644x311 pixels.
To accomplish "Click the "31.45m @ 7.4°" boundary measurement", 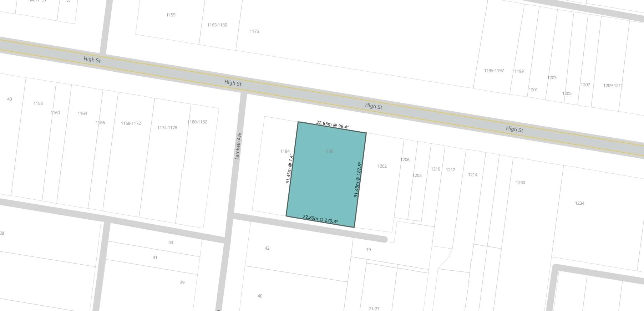I will (289, 168).
